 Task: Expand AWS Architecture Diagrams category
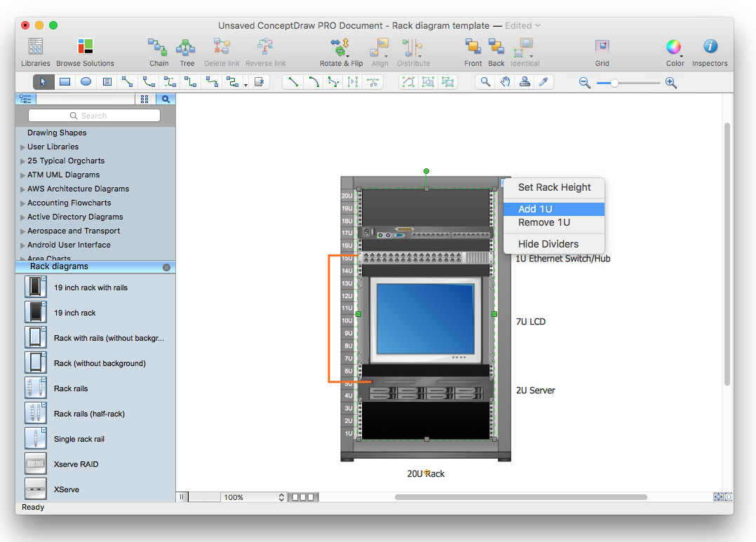[x=22, y=189]
